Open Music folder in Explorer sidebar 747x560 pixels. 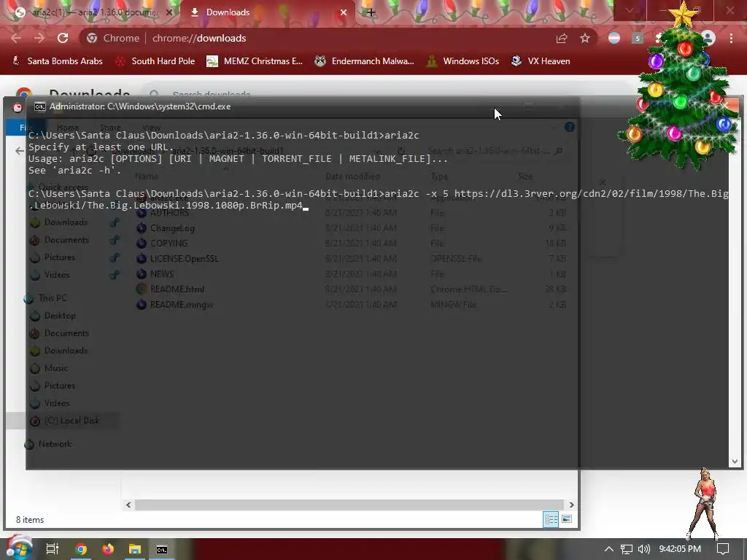pyautogui.click(x=55, y=368)
